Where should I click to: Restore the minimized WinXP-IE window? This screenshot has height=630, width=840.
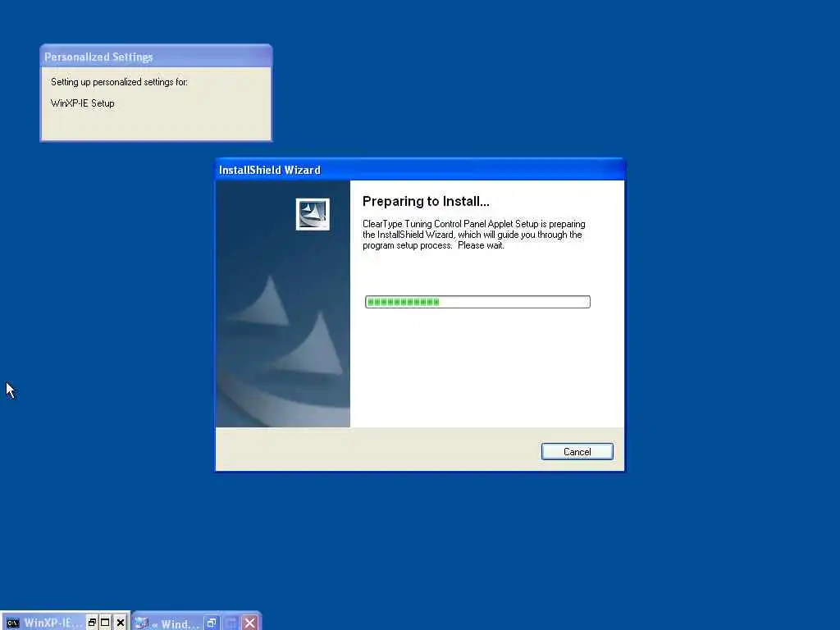pos(92,623)
